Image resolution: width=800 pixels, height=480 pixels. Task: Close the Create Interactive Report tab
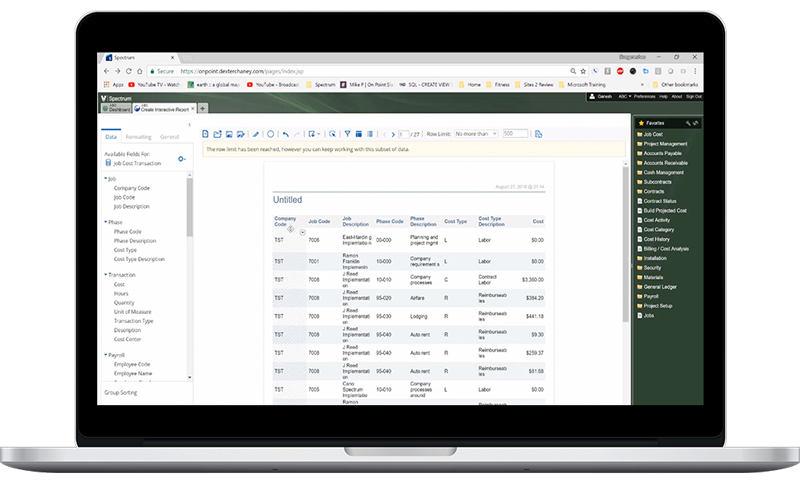coord(193,108)
